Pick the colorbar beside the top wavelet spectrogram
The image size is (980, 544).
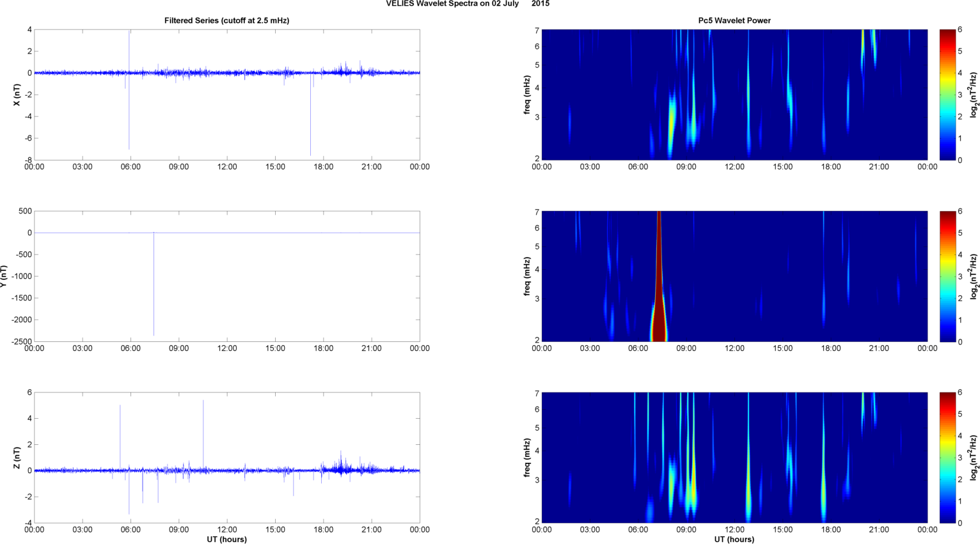[948, 95]
